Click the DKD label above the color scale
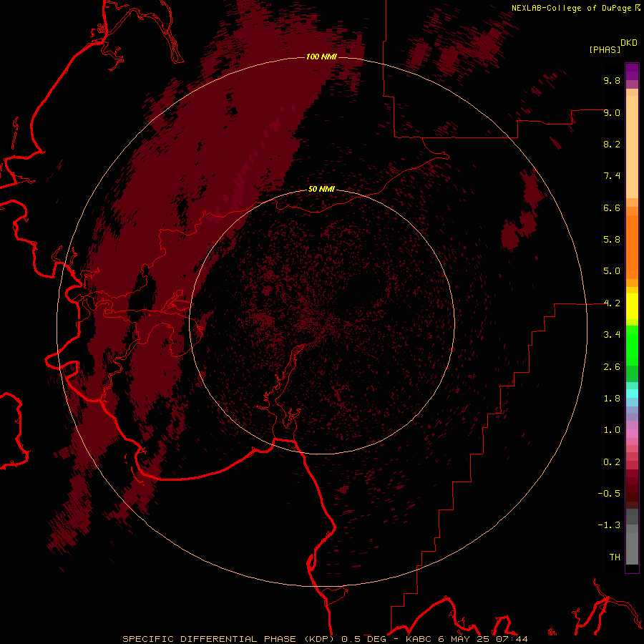 629,43
